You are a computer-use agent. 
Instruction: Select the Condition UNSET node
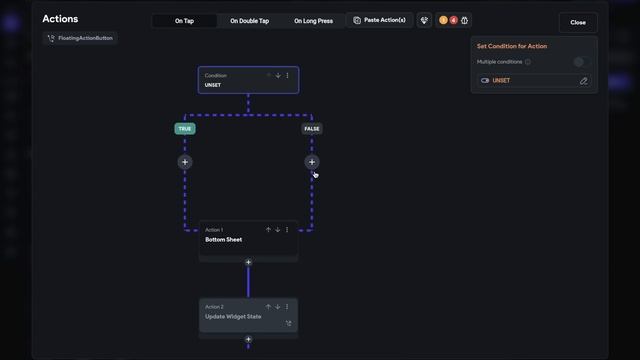(x=248, y=80)
